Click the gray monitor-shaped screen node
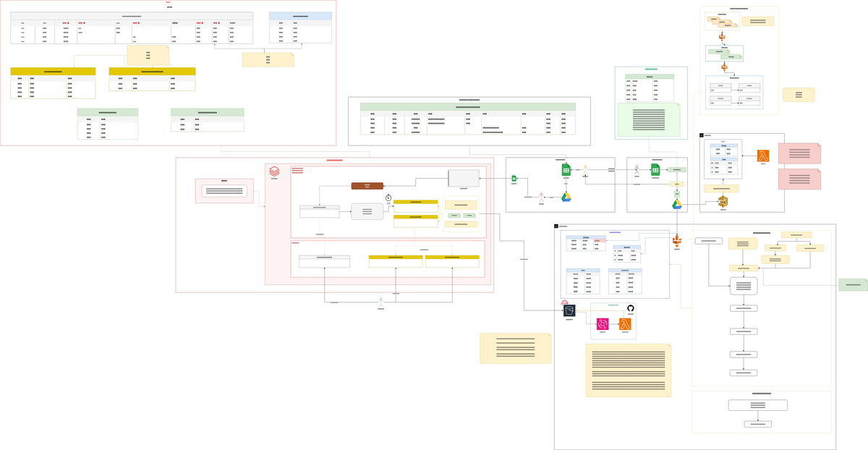This screenshot has width=868, height=450. point(463,178)
